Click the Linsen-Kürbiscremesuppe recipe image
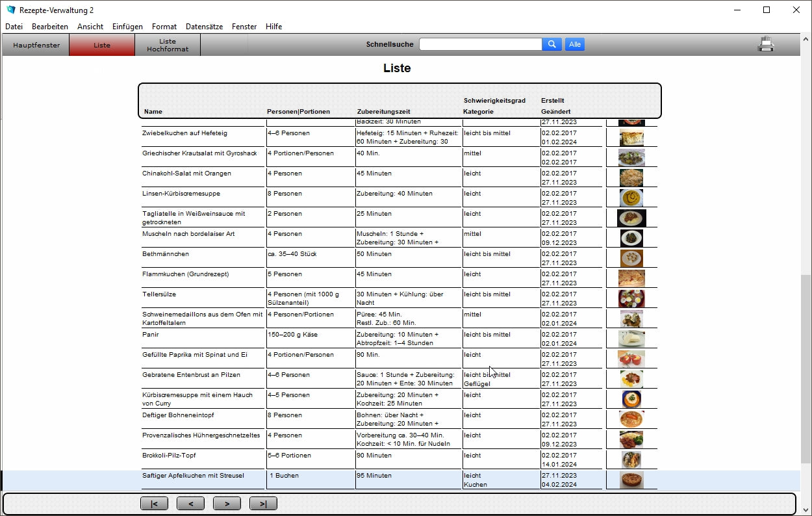The height and width of the screenshot is (516, 812). [x=631, y=198]
